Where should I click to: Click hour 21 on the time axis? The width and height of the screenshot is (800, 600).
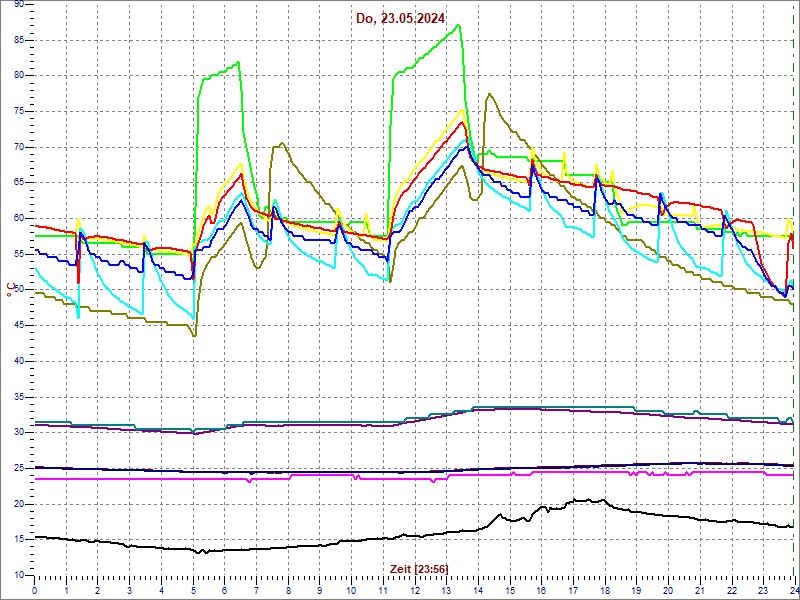tap(698, 590)
